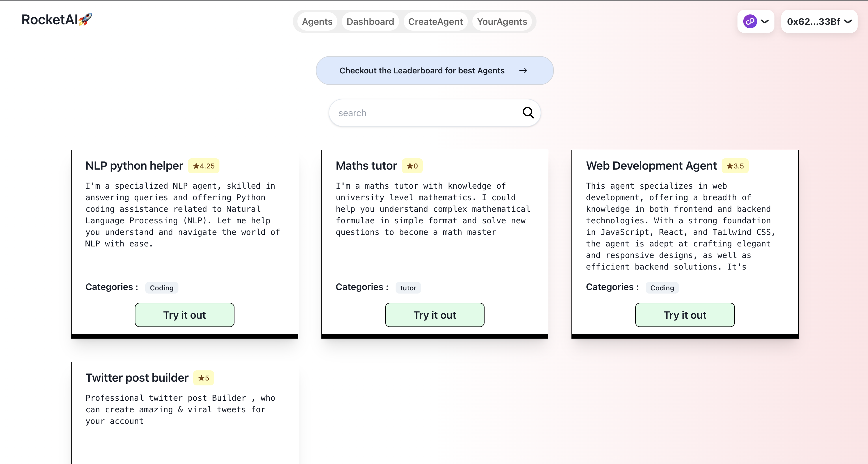The image size is (868, 464).
Task: Switch to the Dashboard tab
Action: coord(370,22)
